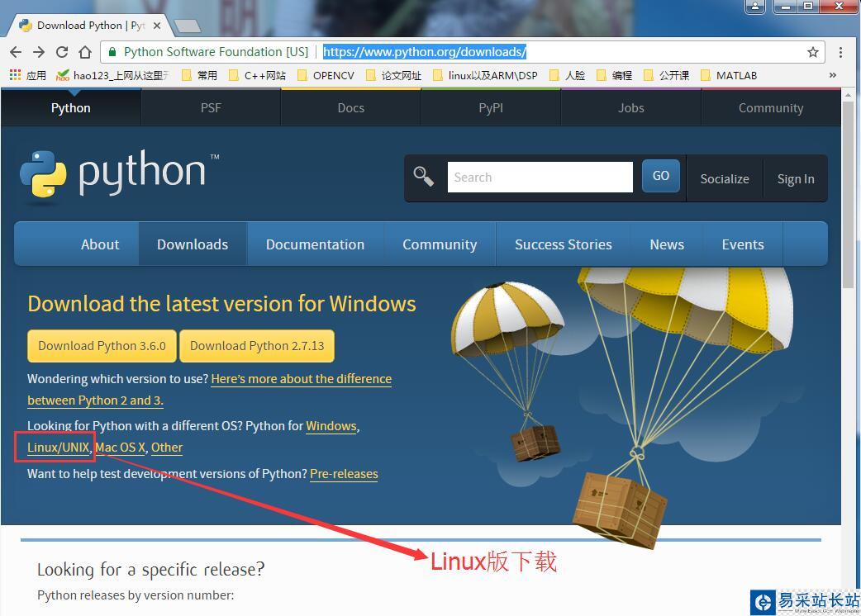Open the Python 2 and 3 difference link
The image size is (861, 616).
pyautogui.click(x=301, y=379)
